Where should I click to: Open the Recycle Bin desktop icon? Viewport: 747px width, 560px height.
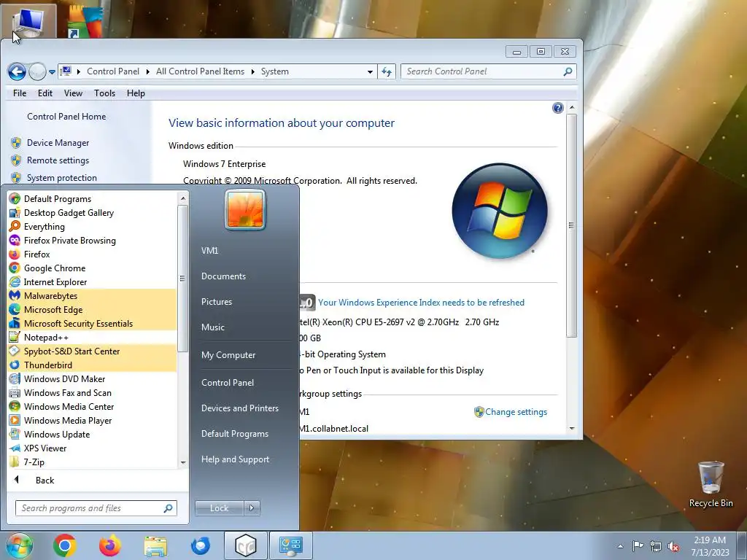tap(711, 484)
